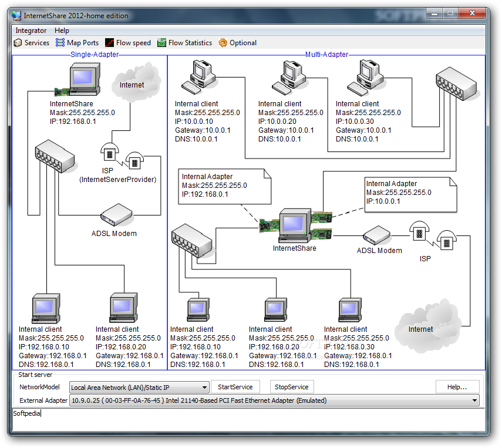The image size is (502, 448).
Task: Click the Internal Adapter 10.0.0.1 note
Action: [411, 195]
